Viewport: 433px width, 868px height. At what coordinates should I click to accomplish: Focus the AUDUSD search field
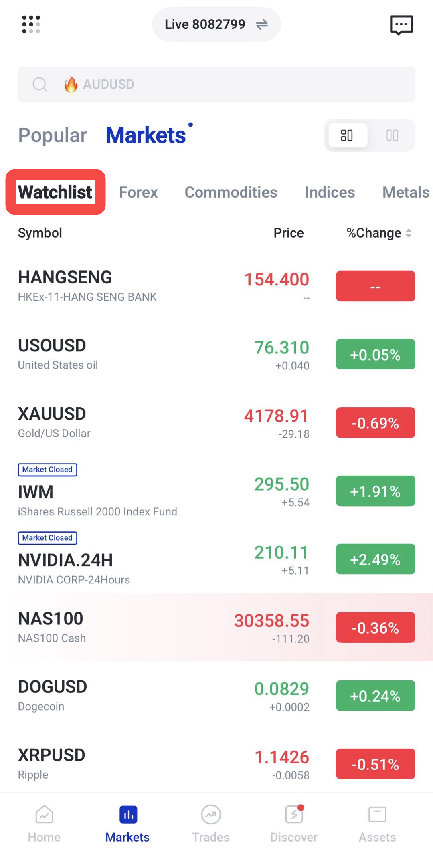(x=216, y=84)
